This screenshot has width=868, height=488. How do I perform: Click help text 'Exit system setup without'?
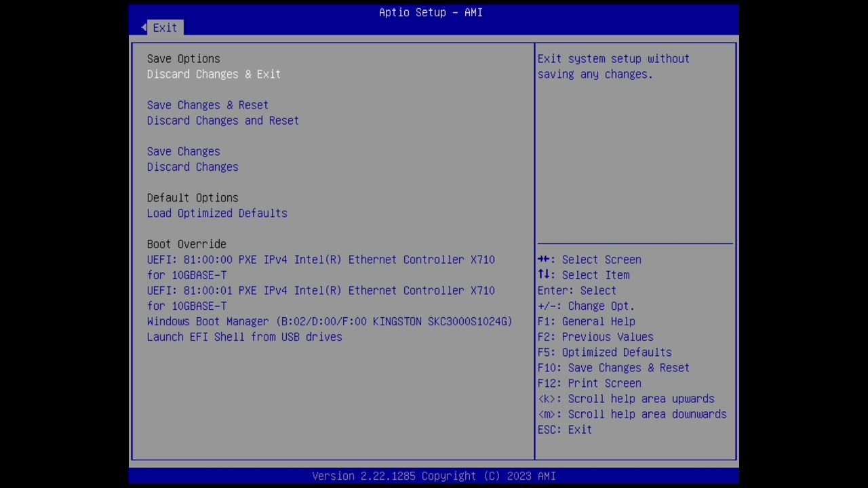pyautogui.click(x=613, y=59)
